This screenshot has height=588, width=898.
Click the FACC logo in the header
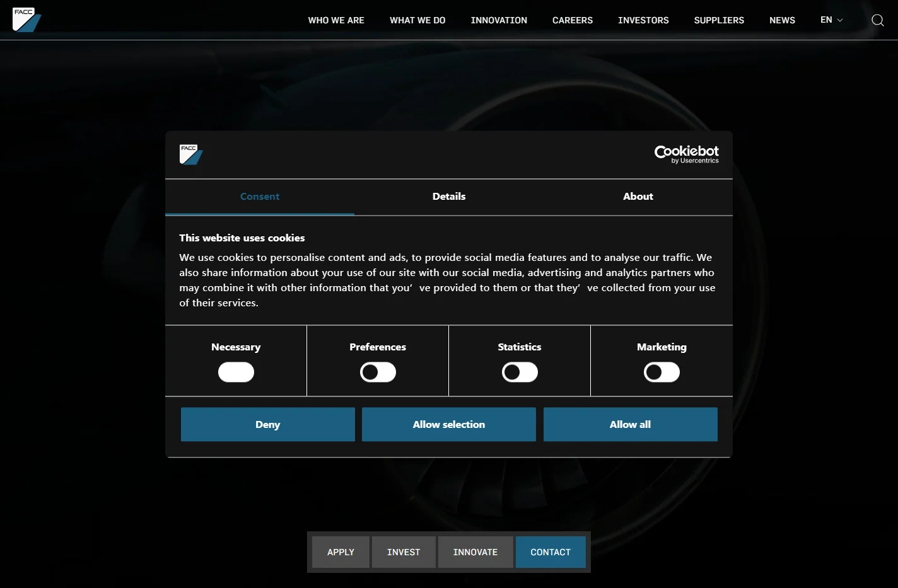point(26,20)
